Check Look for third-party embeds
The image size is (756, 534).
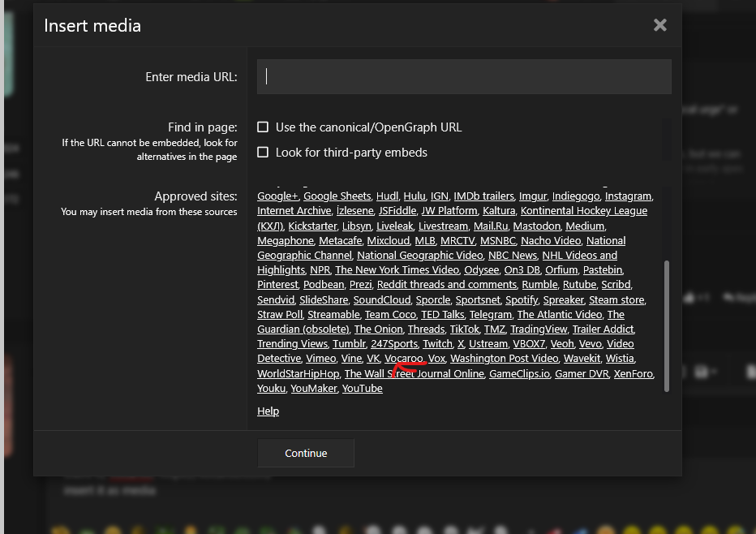point(263,153)
